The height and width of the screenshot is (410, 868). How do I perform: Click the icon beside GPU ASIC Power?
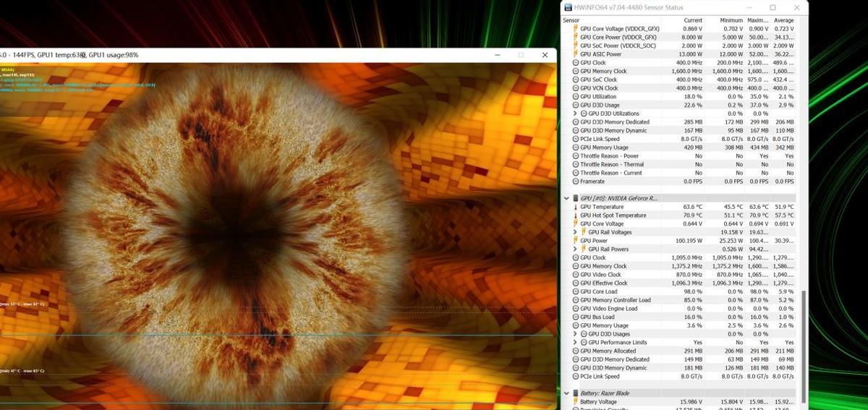point(576,54)
